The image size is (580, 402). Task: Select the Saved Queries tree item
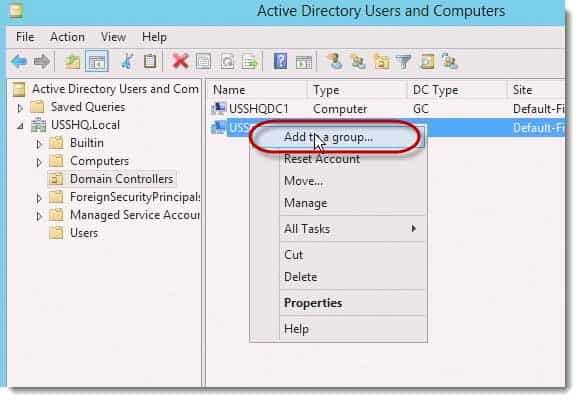point(88,107)
